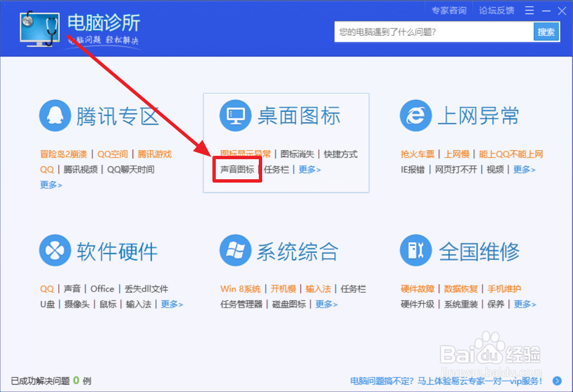The height and width of the screenshot is (392, 573).
Task: Close the 电脑诊所 window
Action: (x=562, y=11)
